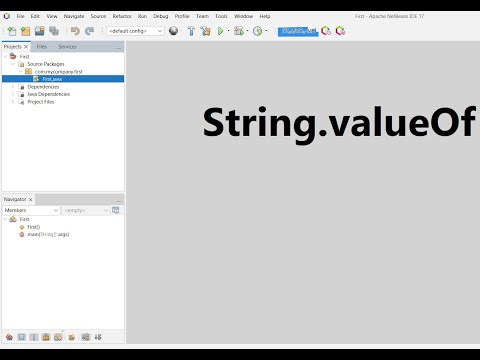This screenshot has height=360, width=480.
Task: Open dropdown arrow next to Run button
Action: click(228, 31)
